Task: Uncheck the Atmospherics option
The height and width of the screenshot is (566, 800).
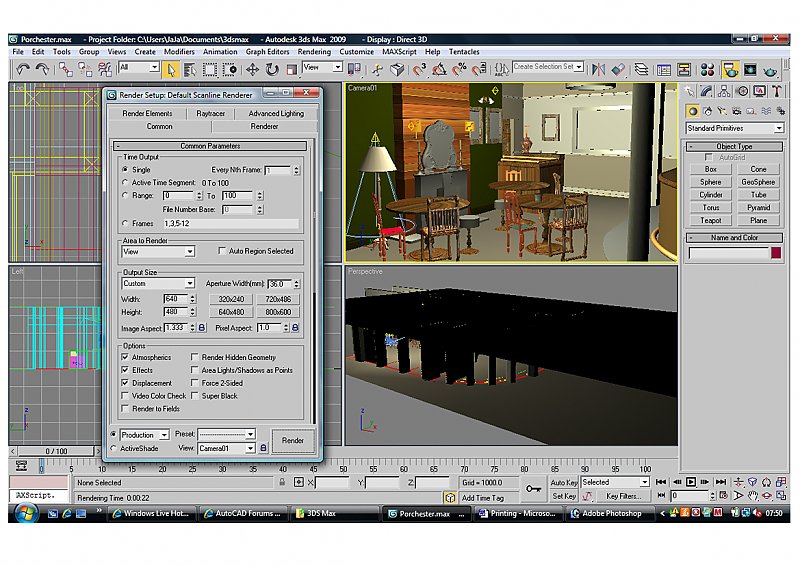Action: pyautogui.click(x=124, y=357)
